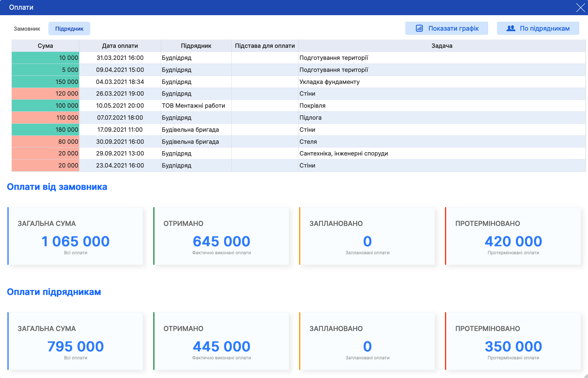Image resolution: width=588 pixels, height=378 pixels.
Task: Click date 07.07.2021 18:00
Action: coord(120,118)
